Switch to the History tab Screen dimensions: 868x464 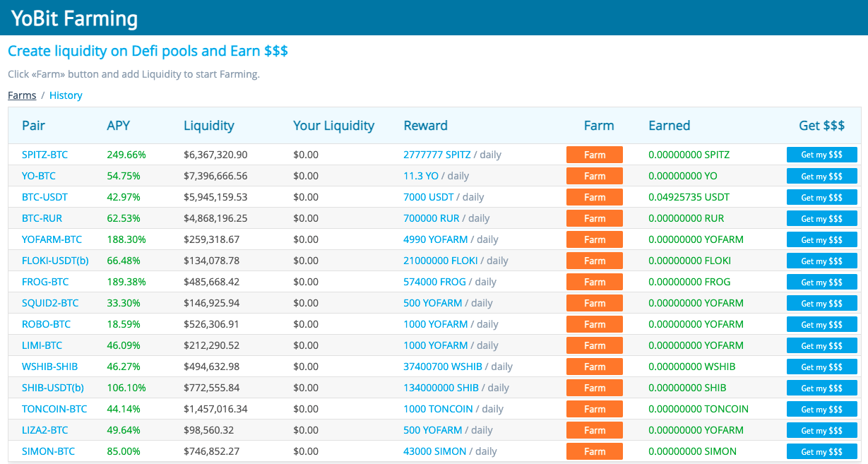click(66, 95)
